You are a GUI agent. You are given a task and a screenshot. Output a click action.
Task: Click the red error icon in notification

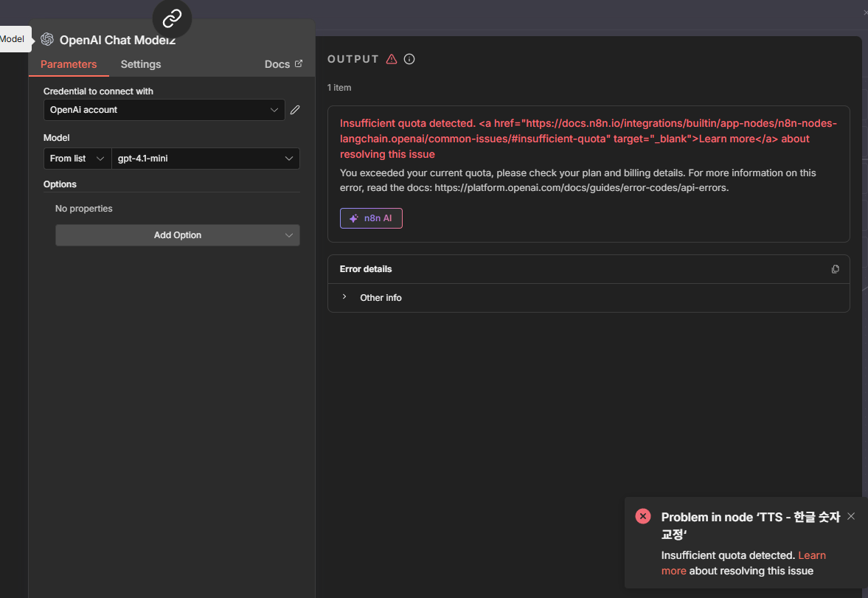(x=643, y=516)
